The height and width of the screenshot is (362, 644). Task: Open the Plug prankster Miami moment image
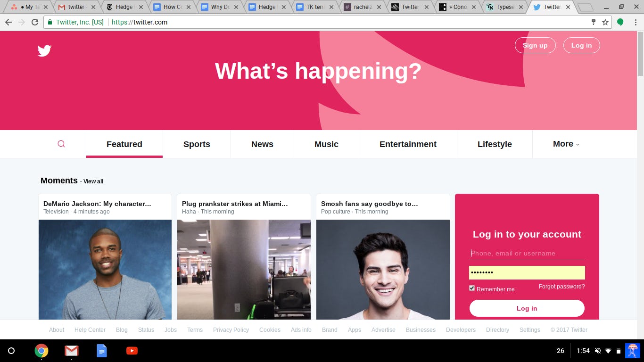click(244, 270)
